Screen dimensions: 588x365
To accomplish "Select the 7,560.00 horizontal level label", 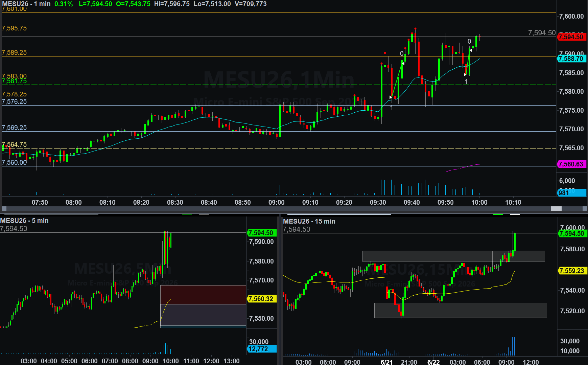I will 14,162.
